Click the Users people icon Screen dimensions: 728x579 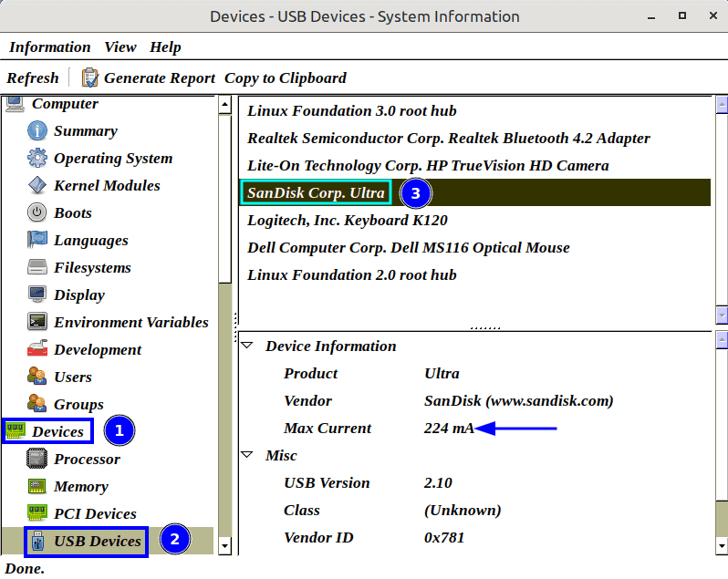(x=36, y=377)
